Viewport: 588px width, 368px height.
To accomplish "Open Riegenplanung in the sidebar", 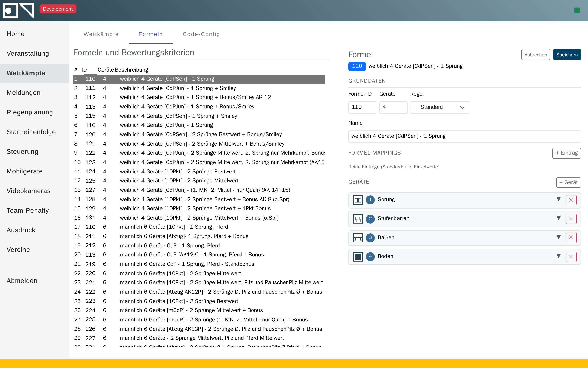I will coord(35,112).
